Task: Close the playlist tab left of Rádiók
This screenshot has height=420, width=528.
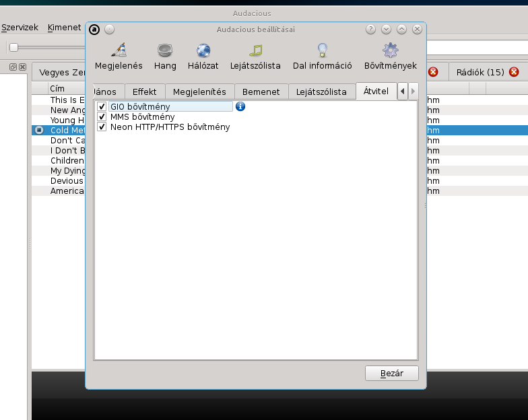Action: pyautogui.click(x=433, y=72)
